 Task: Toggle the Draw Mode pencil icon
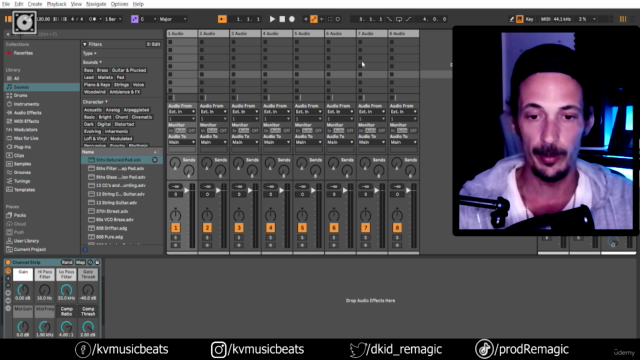click(512, 19)
